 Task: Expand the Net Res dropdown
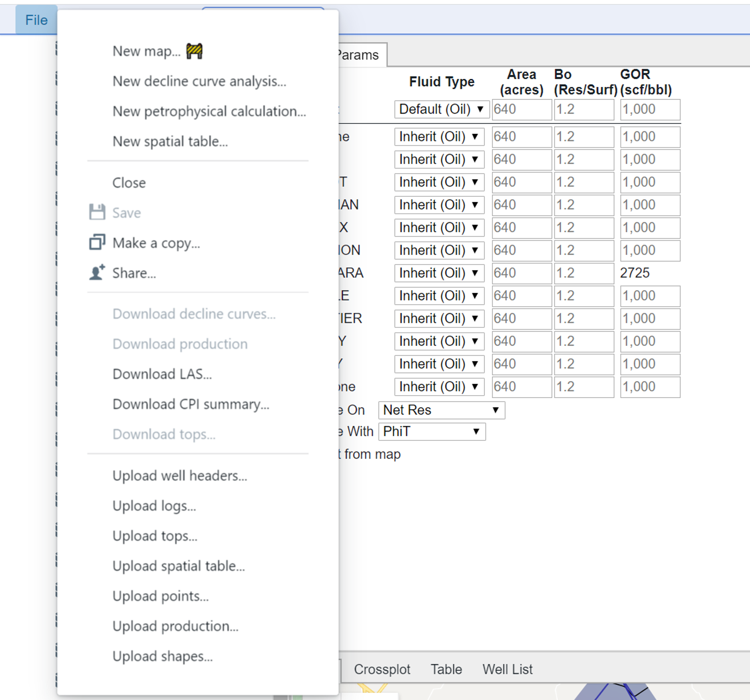pyautogui.click(x=441, y=410)
